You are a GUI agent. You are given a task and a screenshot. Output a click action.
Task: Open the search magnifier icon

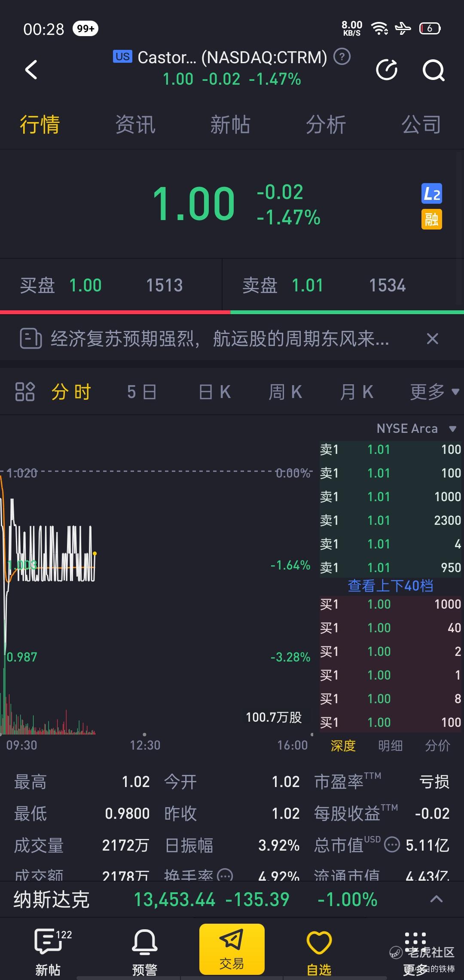(433, 70)
